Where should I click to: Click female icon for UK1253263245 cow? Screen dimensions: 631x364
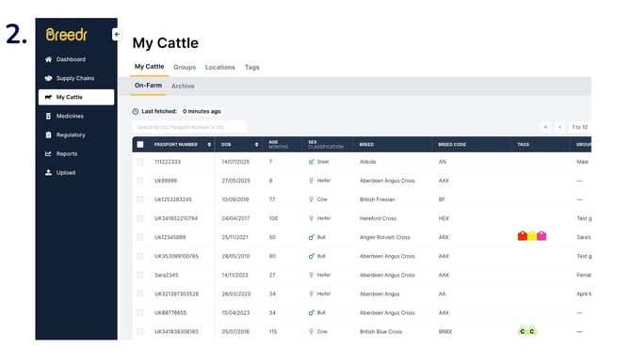coord(311,199)
